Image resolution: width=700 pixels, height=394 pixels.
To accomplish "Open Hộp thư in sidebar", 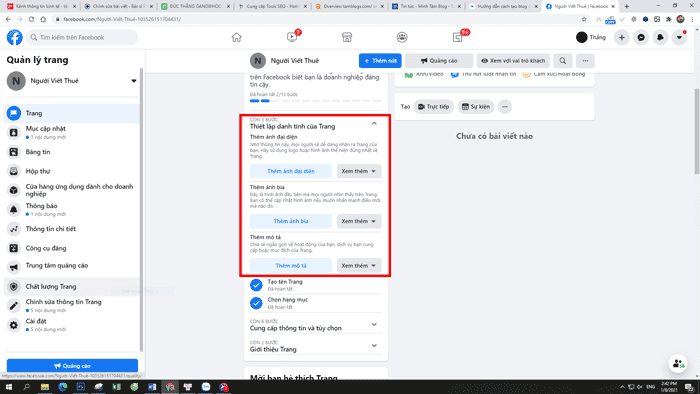I will (x=71, y=171).
